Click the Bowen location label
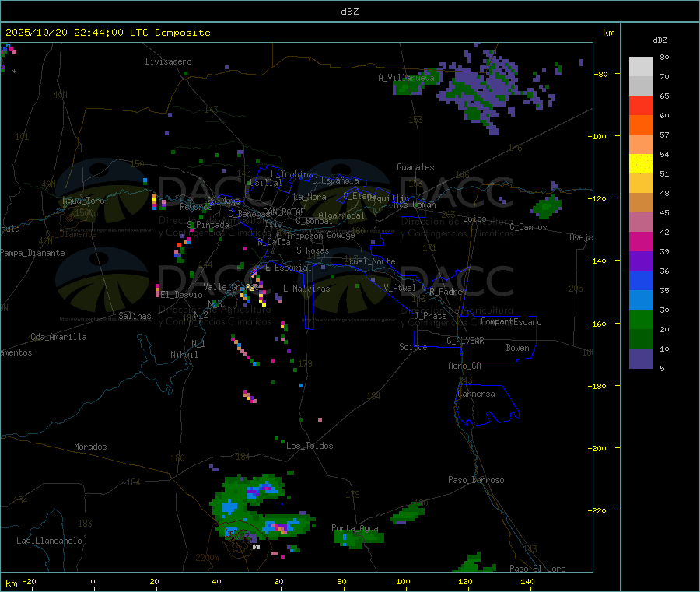The width and height of the screenshot is (700, 592). [x=517, y=348]
